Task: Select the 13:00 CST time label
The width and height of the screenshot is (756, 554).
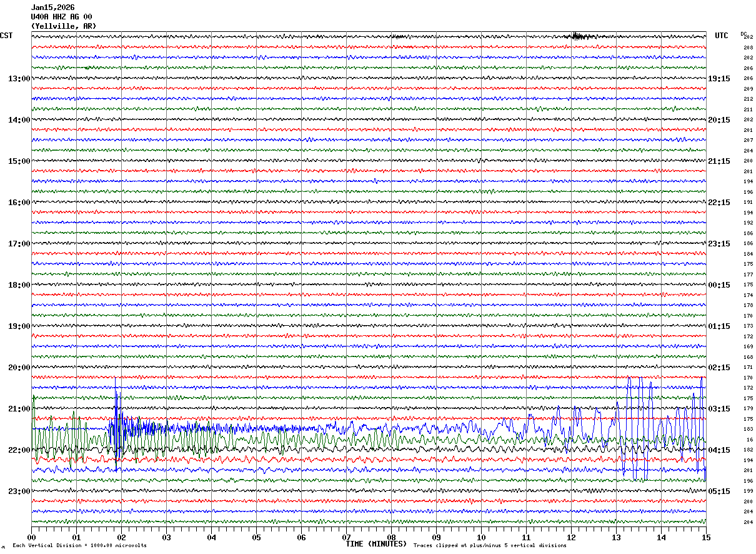Action: (19, 79)
